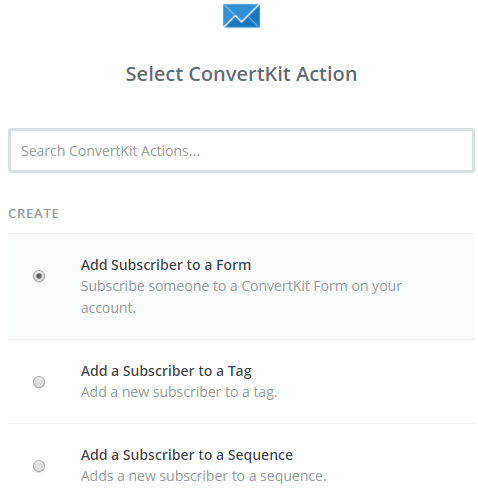Click 'Add a new subscriber to a tag.' description

(x=179, y=392)
